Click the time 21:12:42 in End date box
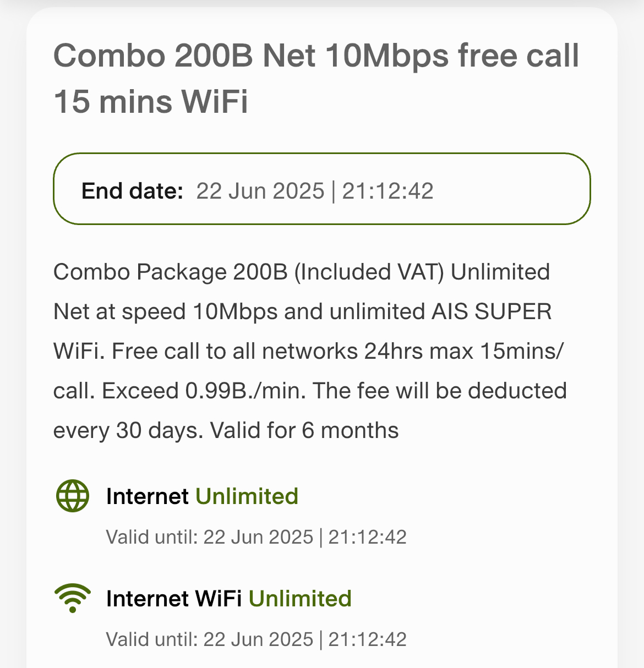 [388, 191]
